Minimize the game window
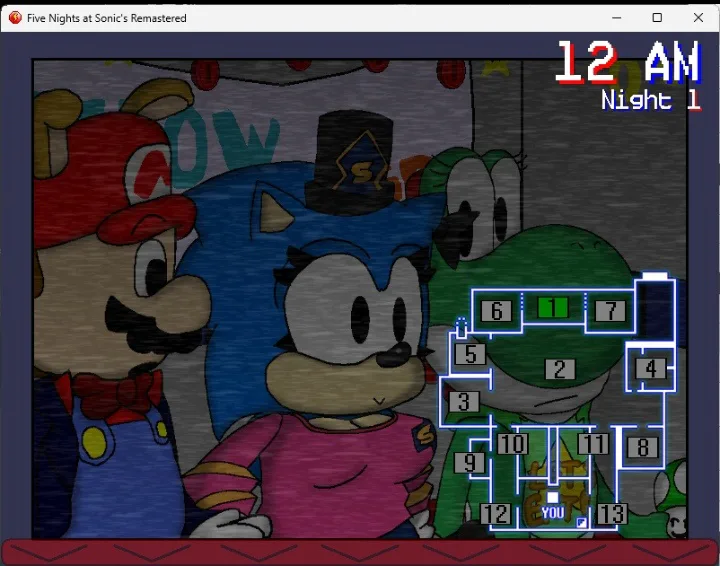The width and height of the screenshot is (720, 566). [617, 18]
